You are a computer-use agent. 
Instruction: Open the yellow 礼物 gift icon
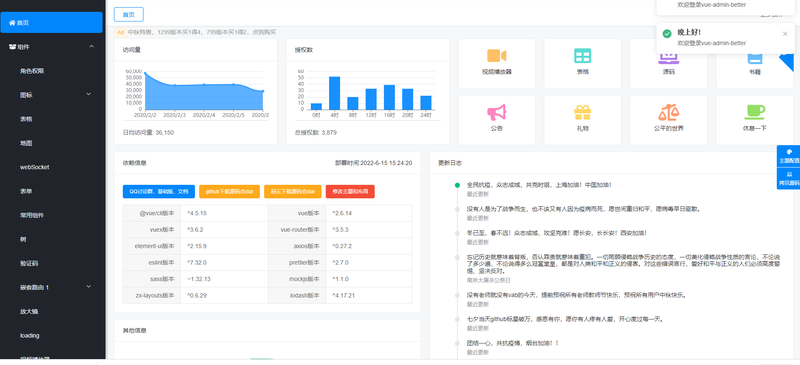pyautogui.click(x=582, y=112)
